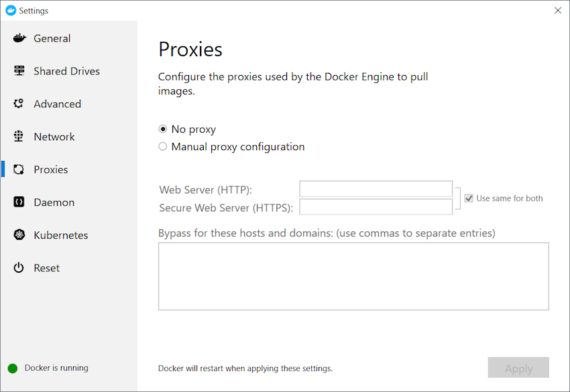Click the 'Web Server (HTTP):' label

pyautogui.click(x=205, y=190)
